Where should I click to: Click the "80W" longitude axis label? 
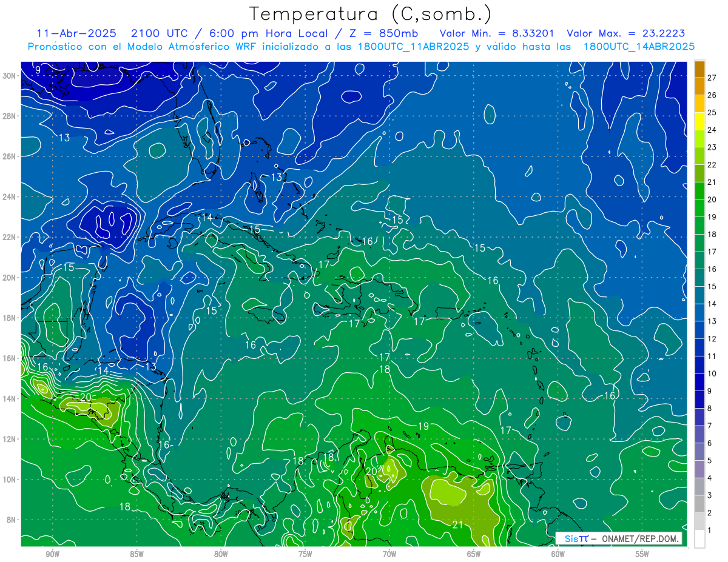(x=221, y=554)
